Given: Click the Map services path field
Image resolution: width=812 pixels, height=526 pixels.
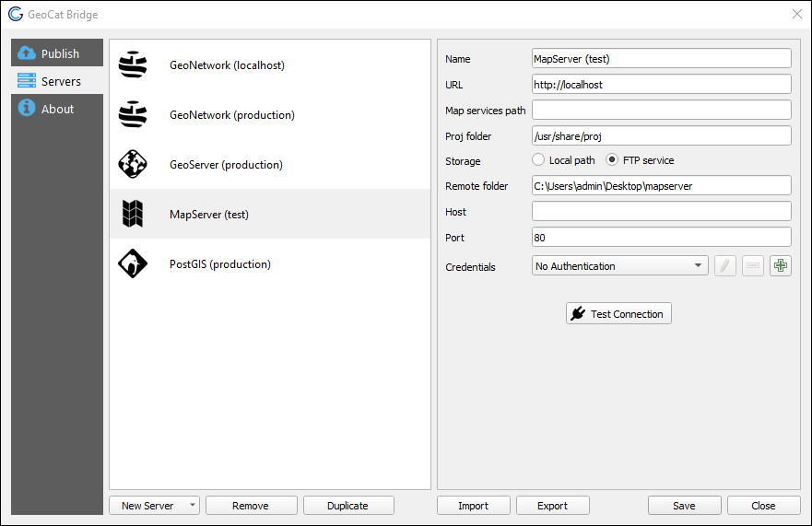Looking at the screenshot, I should tap(662, 111).
